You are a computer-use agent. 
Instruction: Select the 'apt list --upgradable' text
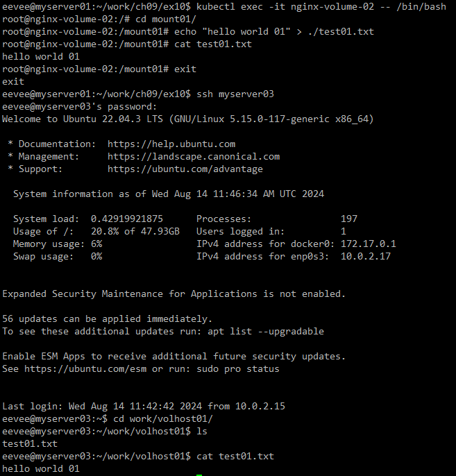(x=266, y=331)
